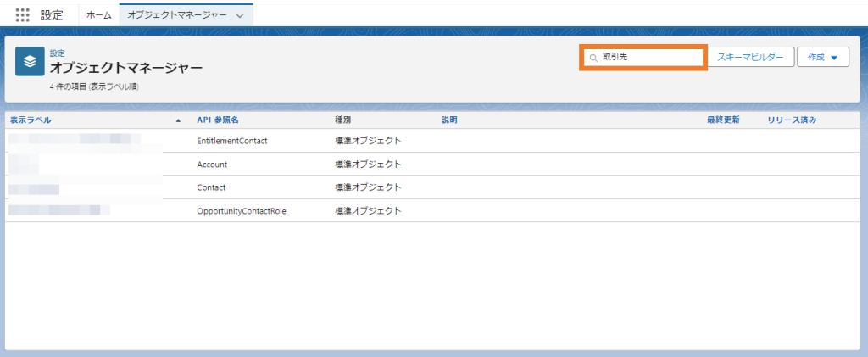This screenshot has height=357, width=868.
Task: Open the object label link in OpportunityContactRole row
Action: (59, 209)
